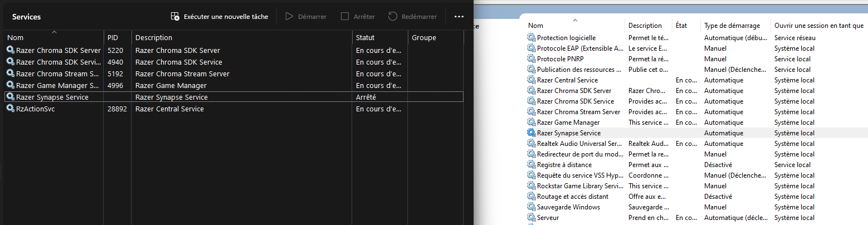
Task: Click Razer Central Service description in Task Manager
Action: [169, 109]
